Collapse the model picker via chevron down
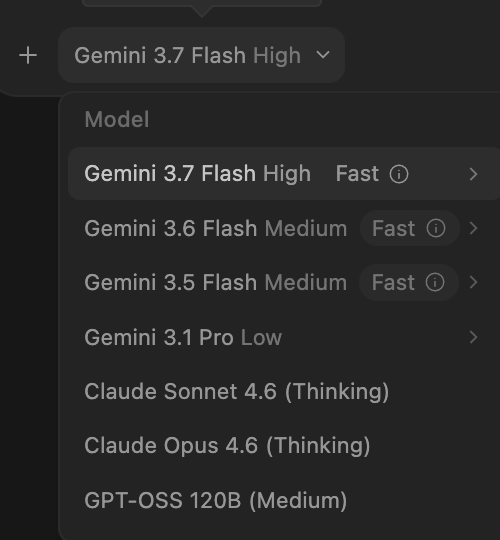Viewport: 500px width, 540px height. 323,55
